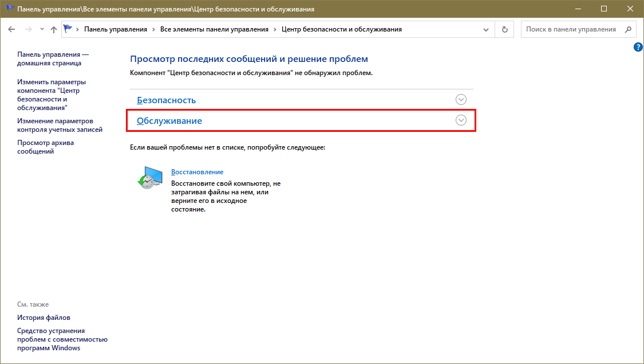The image size is (644, 364).
Task: Click the Обслуживание heading link
Action: (169, 121)
